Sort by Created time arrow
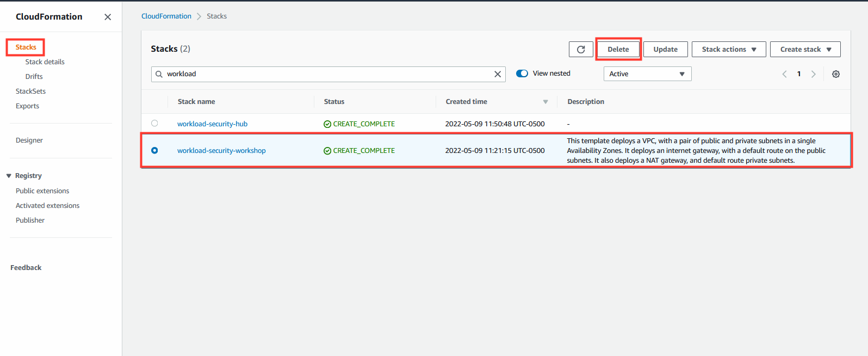 coord(545,102)
